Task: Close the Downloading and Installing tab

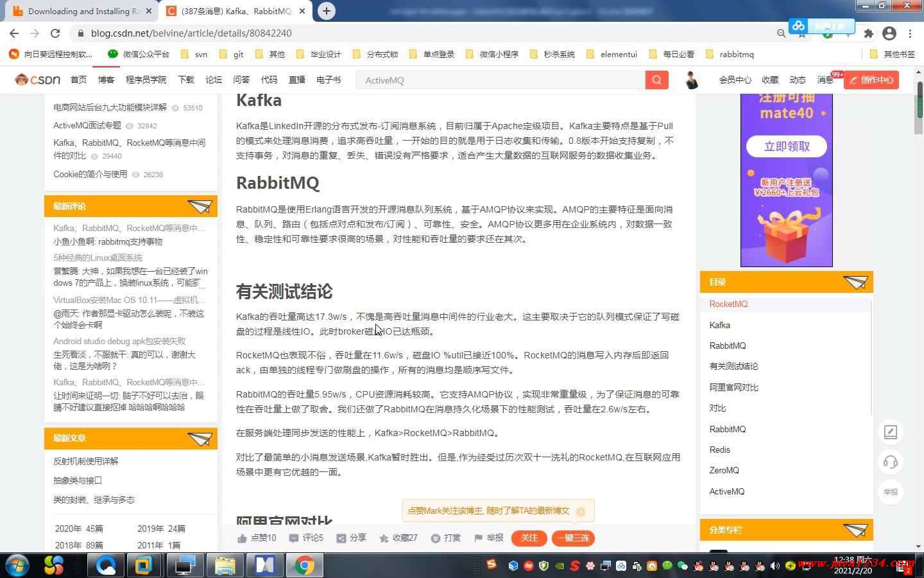Action: point(149,11)
